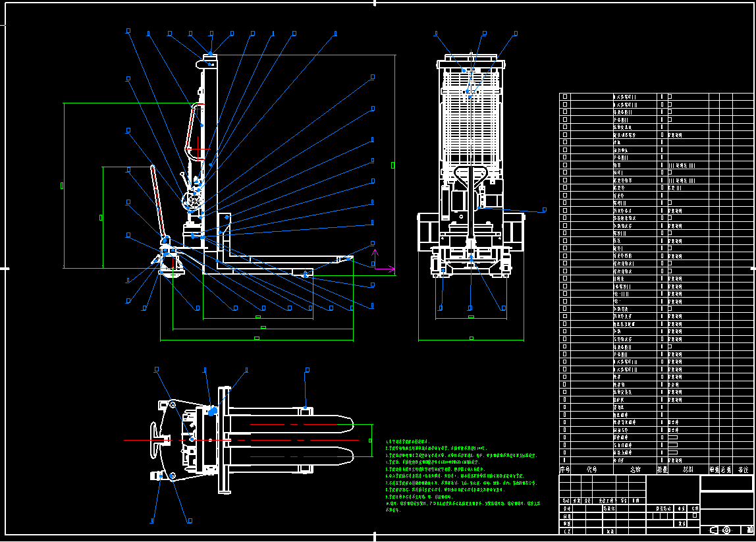Screen dimensions: 756x542
Task: Pick the round drive wheel in the side view
Action: [x=193, y=201]
